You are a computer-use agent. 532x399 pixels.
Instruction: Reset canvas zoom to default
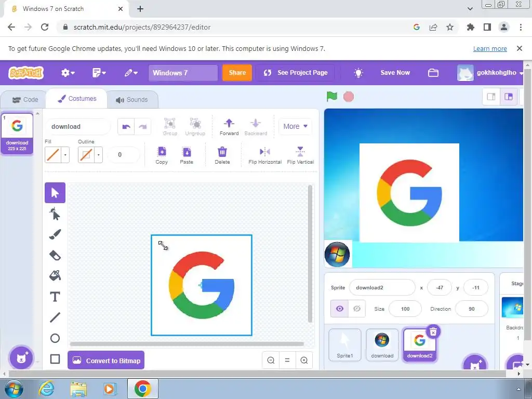(x=287, y=361)
